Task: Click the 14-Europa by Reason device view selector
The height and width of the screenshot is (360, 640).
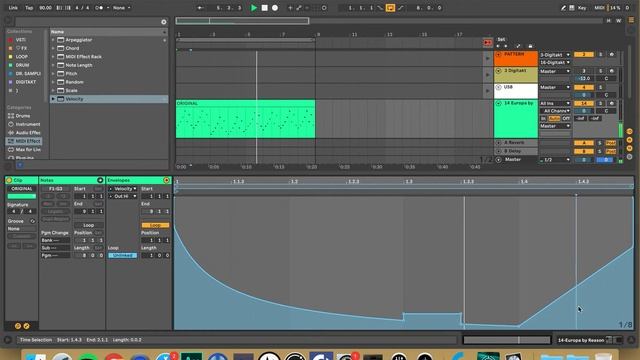Action: (581, 340)
